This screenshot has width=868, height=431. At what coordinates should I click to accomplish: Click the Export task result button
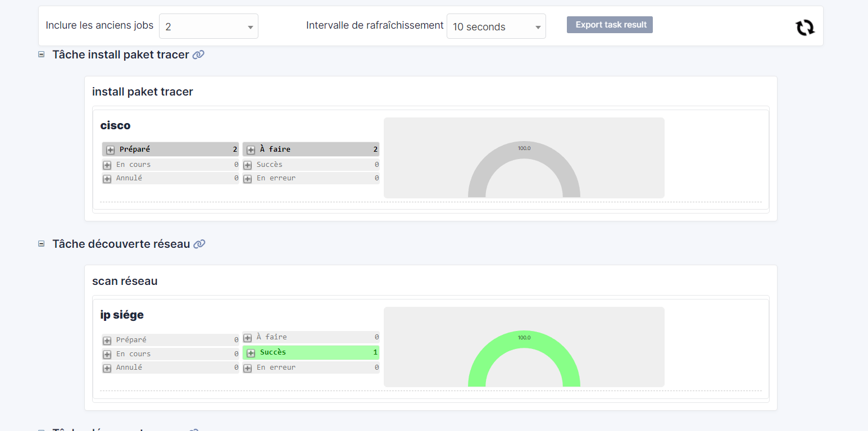(610, 24)
